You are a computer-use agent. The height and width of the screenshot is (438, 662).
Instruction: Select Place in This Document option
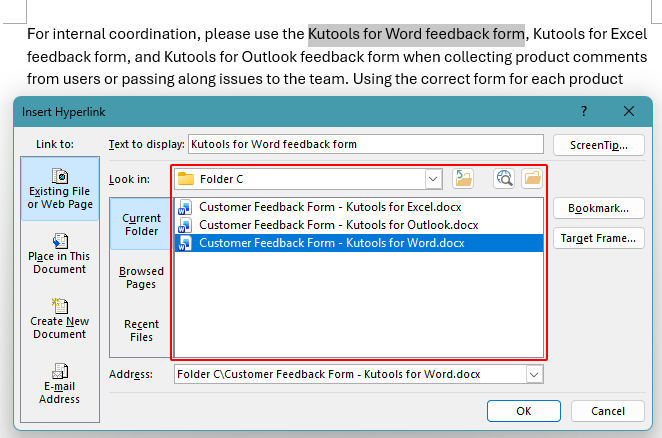coord(60,253)
